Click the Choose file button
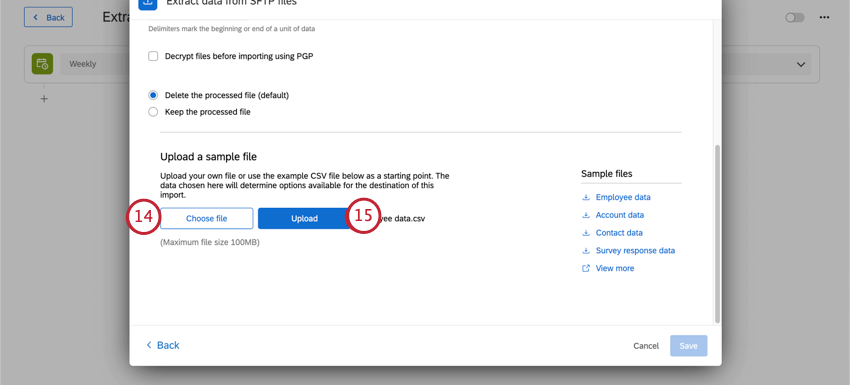The height and width of the screenshot is (385, 850). 207,219
